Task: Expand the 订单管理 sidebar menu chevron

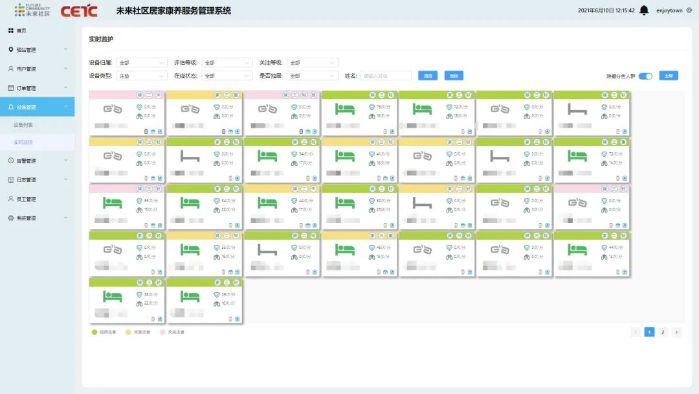Action: click(x=66, y=88)
